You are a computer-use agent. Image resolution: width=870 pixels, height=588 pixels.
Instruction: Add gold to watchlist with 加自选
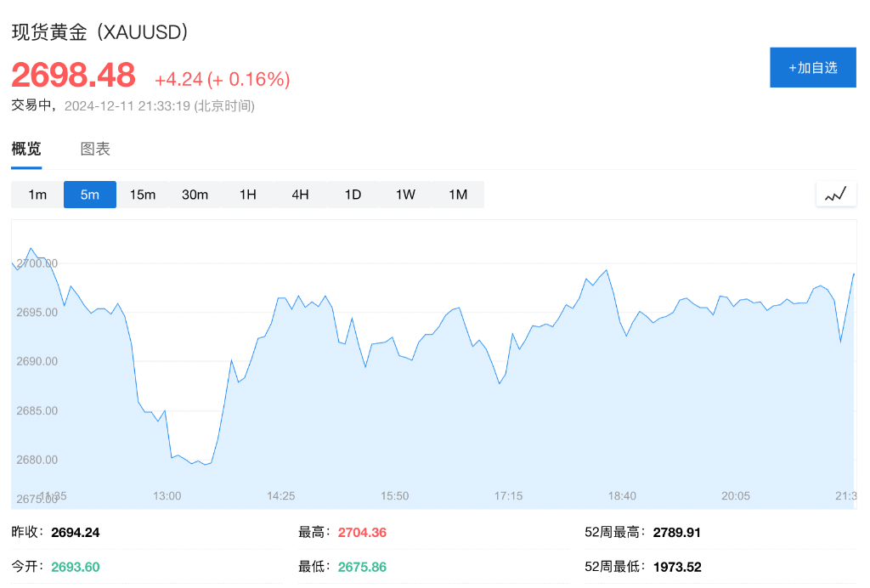[812, 68]
